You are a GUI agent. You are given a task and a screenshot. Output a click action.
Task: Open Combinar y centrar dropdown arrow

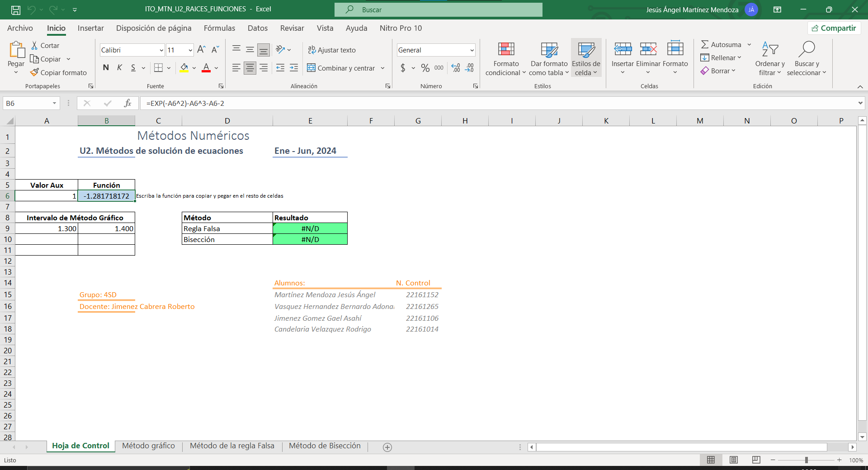point(382,68)
